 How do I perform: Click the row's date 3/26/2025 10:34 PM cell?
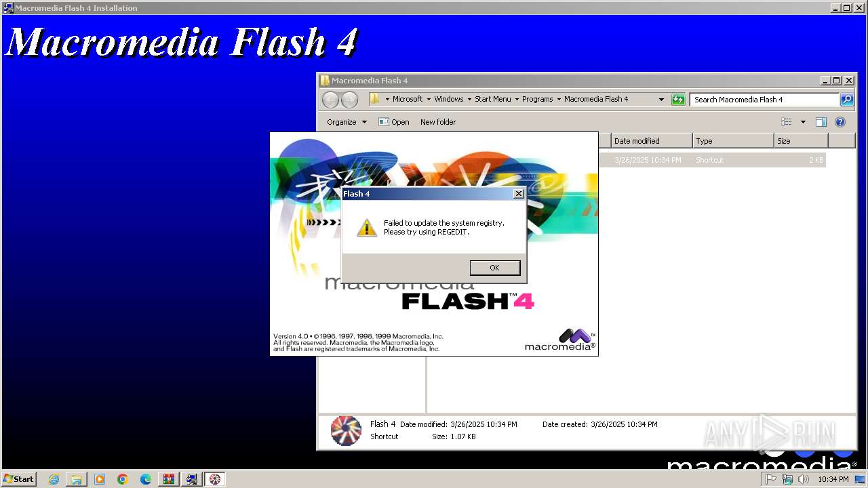tap(648, 160)
